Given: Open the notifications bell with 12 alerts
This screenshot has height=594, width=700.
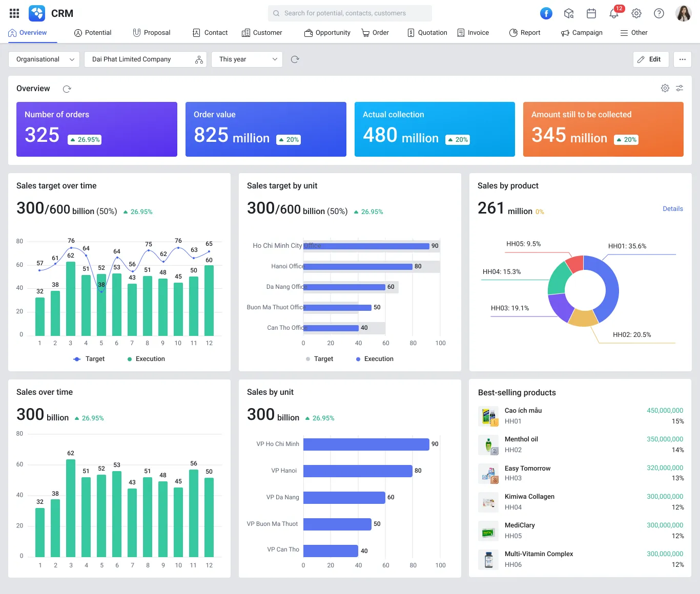Looking at the screenshot, I should [x=614, y=13].
